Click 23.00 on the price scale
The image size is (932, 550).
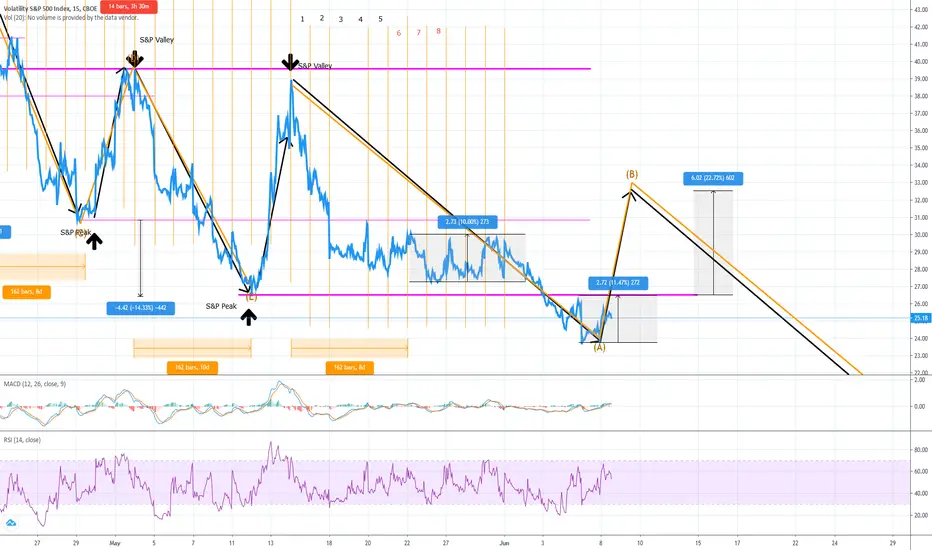tap(921, 356)
